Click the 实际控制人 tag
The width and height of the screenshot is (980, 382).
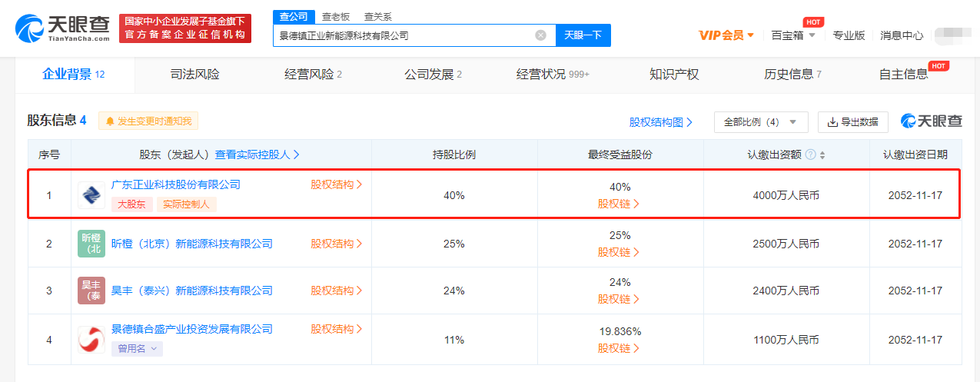click(x=187, y=204)
